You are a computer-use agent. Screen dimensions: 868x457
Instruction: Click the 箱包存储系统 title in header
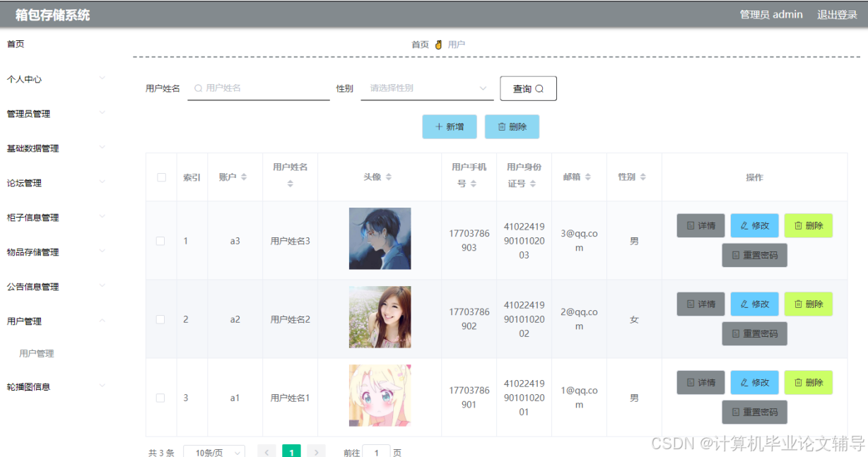coord(52,15)
